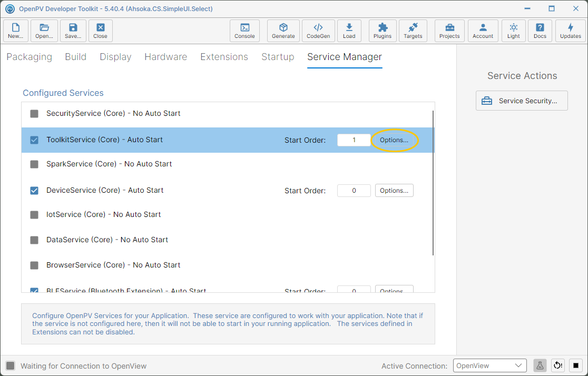Click the DeviceService (Core) - Auto Start text
Viewport: 588px width, 376px height.
tap(105, 190)
